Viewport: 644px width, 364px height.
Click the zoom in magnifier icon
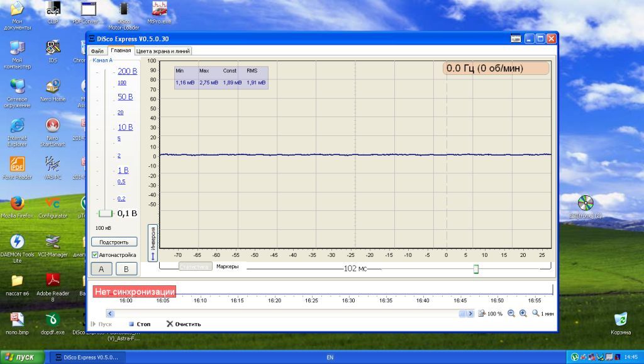click(x=523, y=314)
